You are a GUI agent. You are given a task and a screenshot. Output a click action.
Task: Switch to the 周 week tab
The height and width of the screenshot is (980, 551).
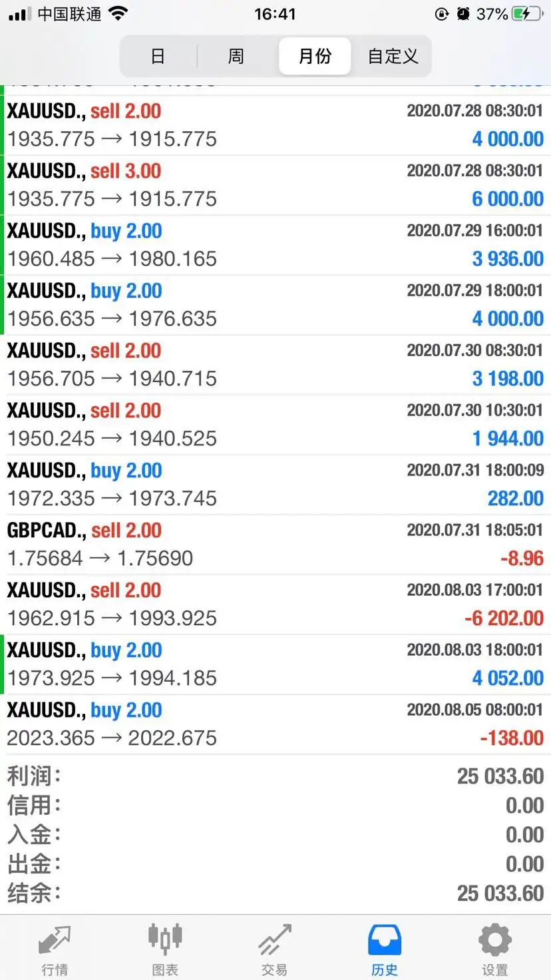click(236, 56)
